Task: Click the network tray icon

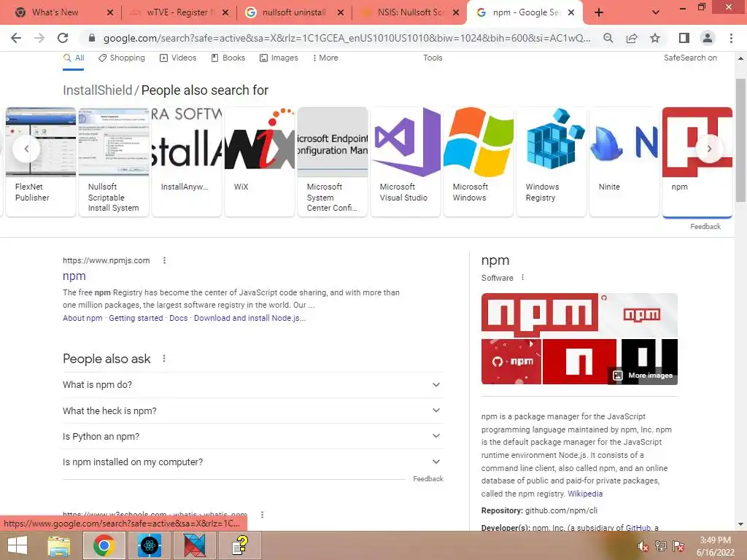Action: tap(661, 546)
